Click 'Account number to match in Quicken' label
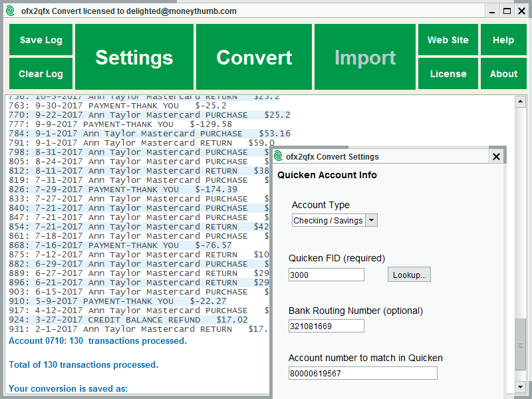 [366, 358]
